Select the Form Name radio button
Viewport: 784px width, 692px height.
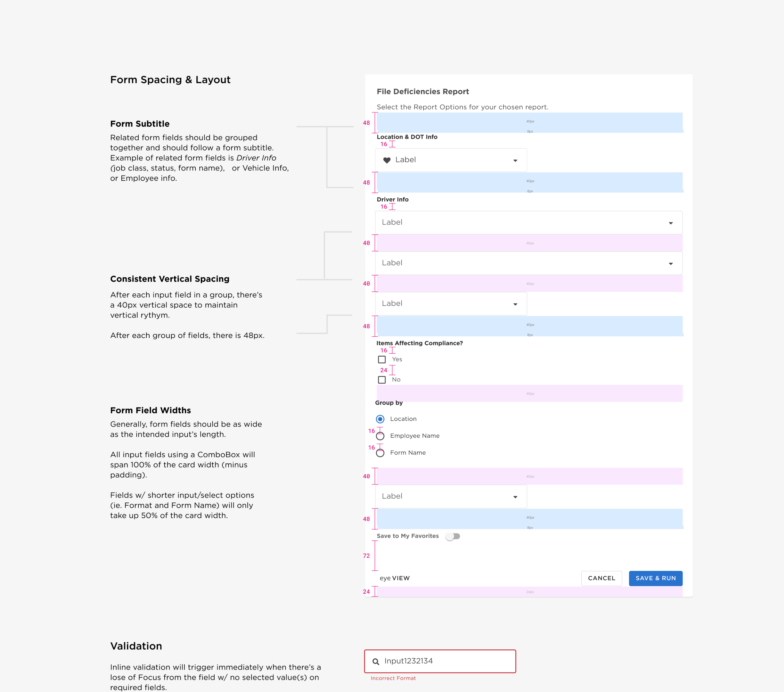[380, 453]
